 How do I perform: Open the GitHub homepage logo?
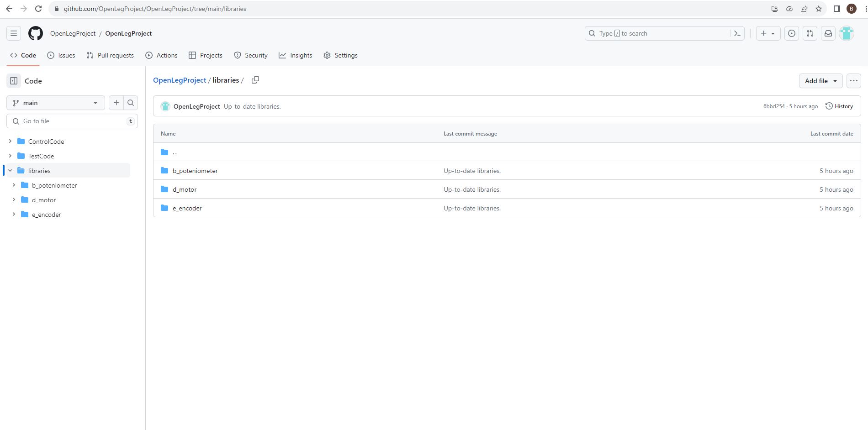click(36, 33)
